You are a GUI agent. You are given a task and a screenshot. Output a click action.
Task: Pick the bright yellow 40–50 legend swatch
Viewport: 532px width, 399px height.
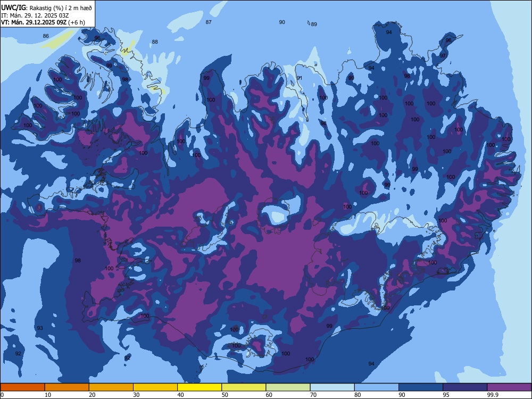199,387
